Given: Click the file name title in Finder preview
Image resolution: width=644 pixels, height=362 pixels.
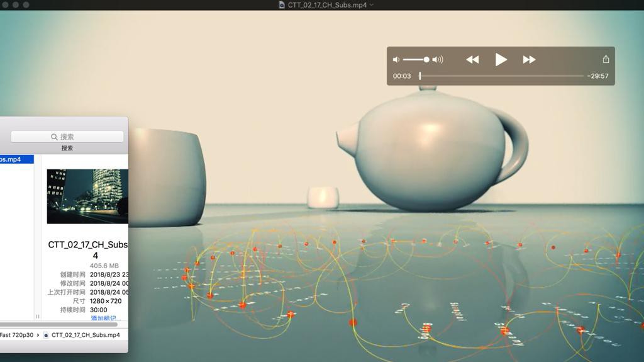Looking at the screenshot, I should coord(88,250).
